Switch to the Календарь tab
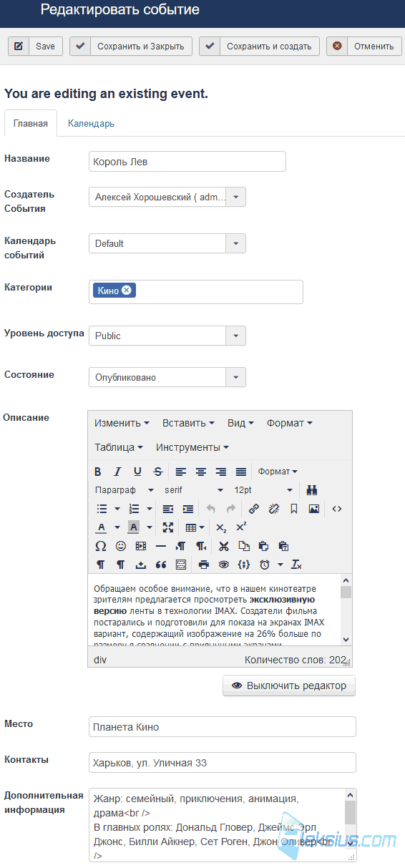Screen dimensions: 405x868 click(91, 123)
